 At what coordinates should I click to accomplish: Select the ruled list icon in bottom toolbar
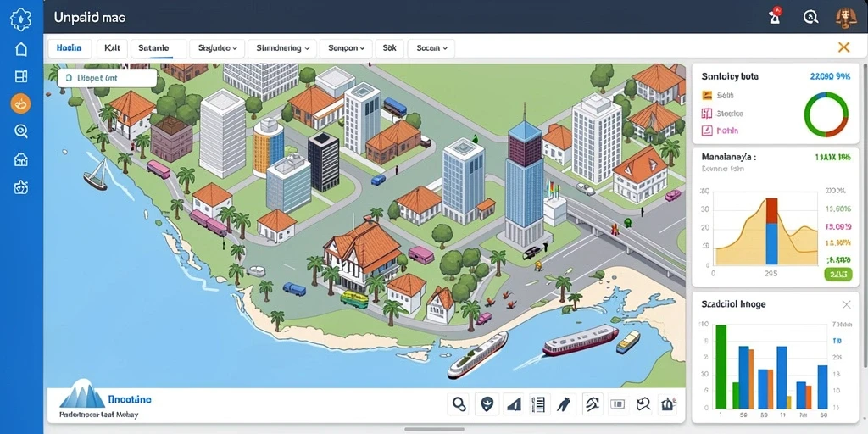point(540,404)
